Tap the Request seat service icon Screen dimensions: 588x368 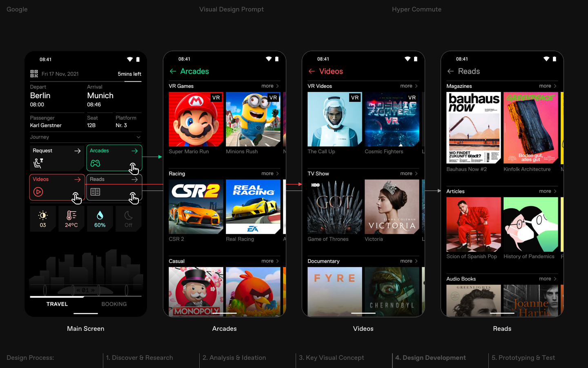(x=38, y=163)
